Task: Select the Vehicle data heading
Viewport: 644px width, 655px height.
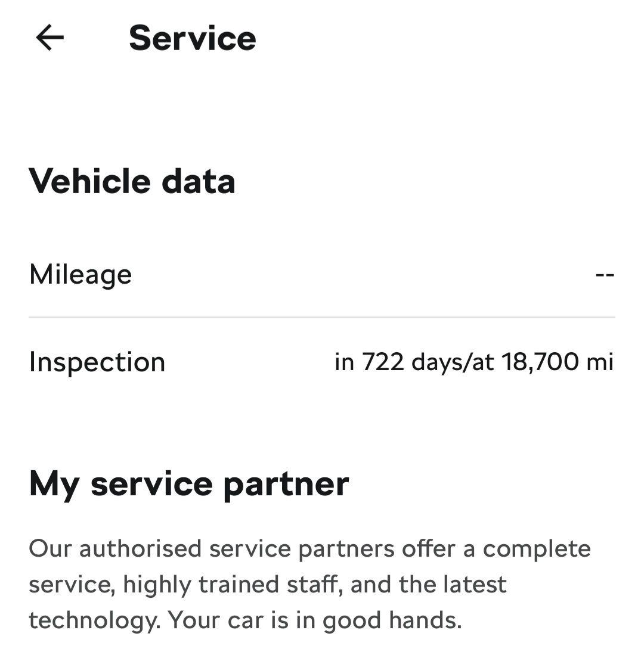Action: (x=132, y=181)
